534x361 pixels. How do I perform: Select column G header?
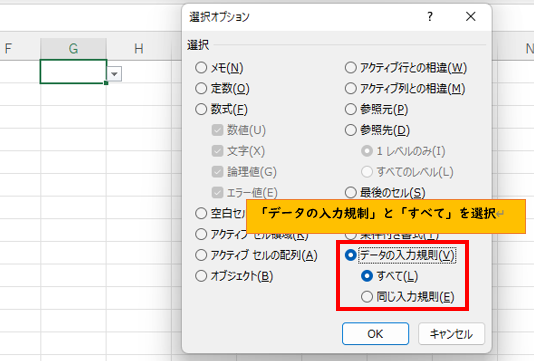73,49
